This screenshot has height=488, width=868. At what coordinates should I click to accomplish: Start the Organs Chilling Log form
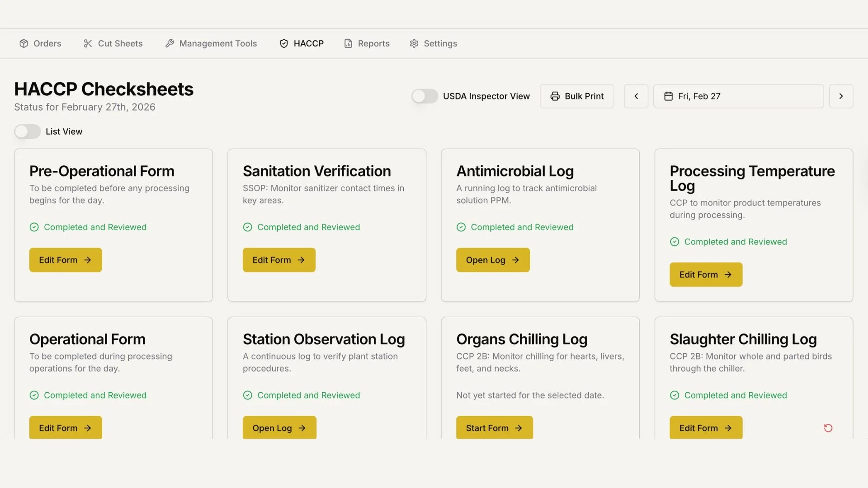point(494,427)
